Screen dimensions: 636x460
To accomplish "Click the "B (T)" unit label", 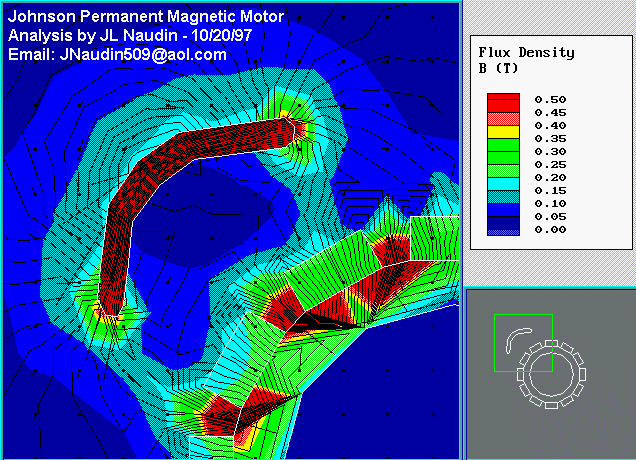I will tap(498, 68).
